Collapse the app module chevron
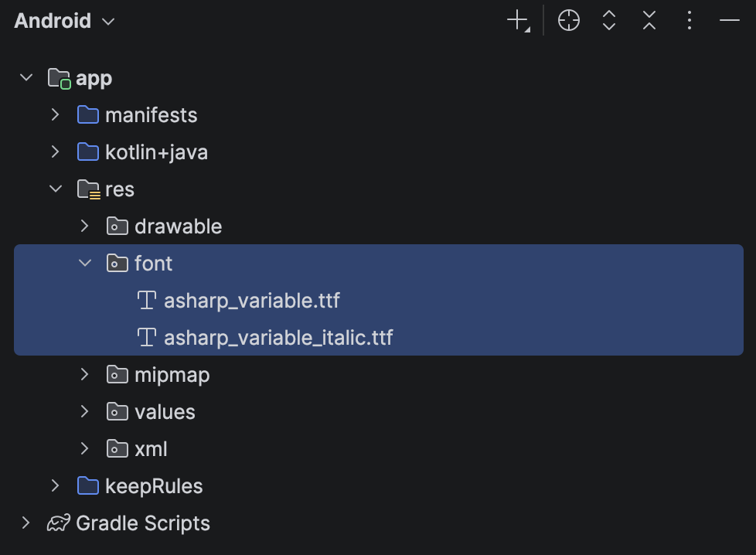756x555 pixels. [x=26, y=77]
